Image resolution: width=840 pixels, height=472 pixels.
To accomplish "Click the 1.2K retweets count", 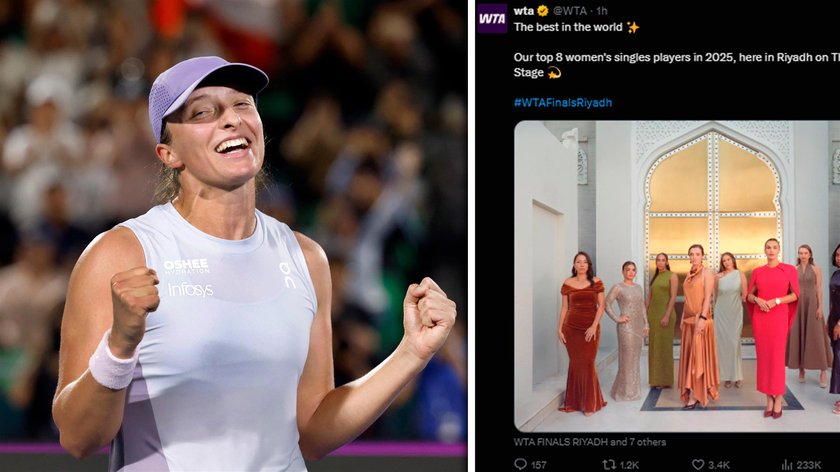I will point(629,464).
